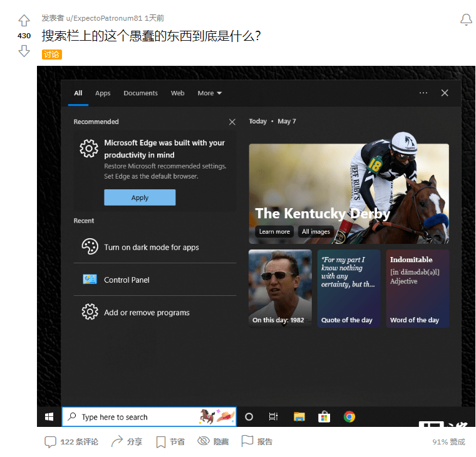Dismiss the Recommended section
This screenshot has height=457, width=476.
[232, 122]
